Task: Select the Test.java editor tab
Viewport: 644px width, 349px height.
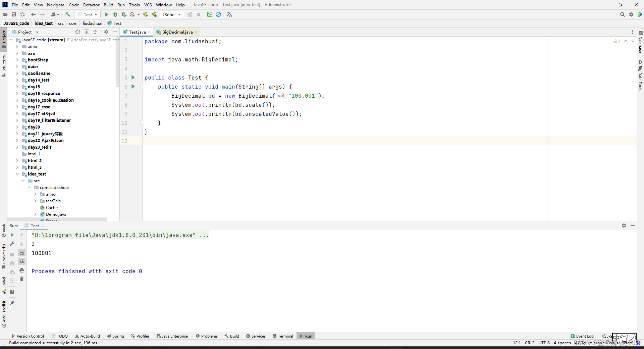Action: click(x=137, y=32)
